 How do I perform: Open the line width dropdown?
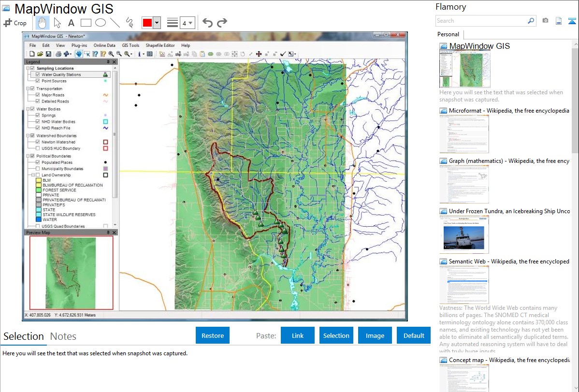187,23
